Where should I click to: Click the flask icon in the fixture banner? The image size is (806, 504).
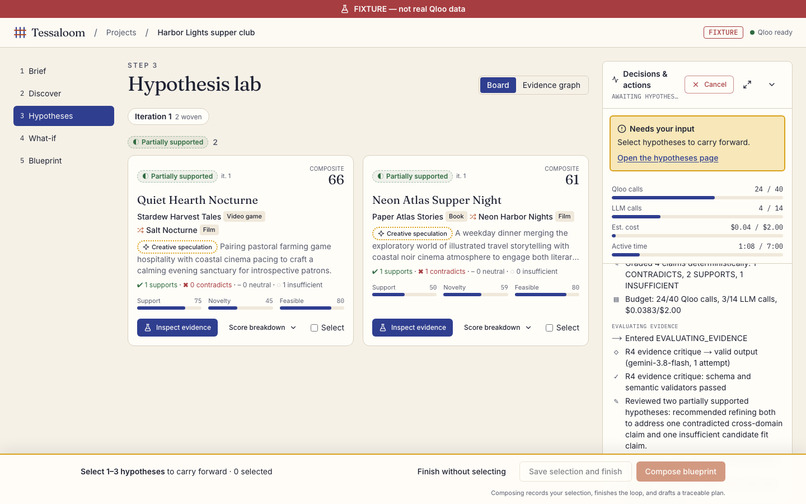tap(344, 9)
